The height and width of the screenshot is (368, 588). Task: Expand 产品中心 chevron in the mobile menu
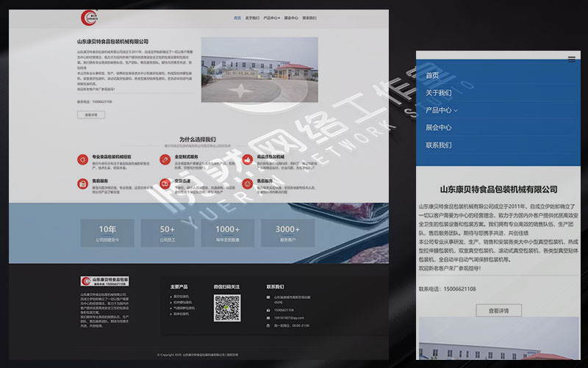pos(456,111)
